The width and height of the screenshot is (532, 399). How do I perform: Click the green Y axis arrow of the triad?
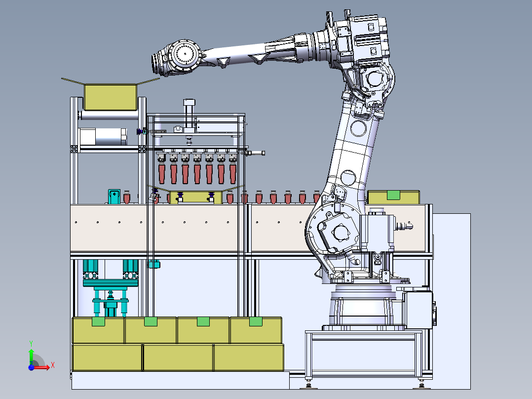point(31,356)
